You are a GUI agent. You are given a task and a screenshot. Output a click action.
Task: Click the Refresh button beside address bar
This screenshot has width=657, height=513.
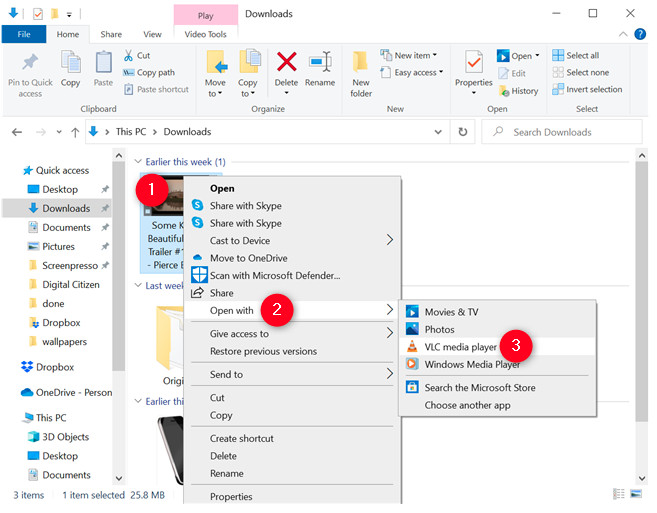coord(463,132)
